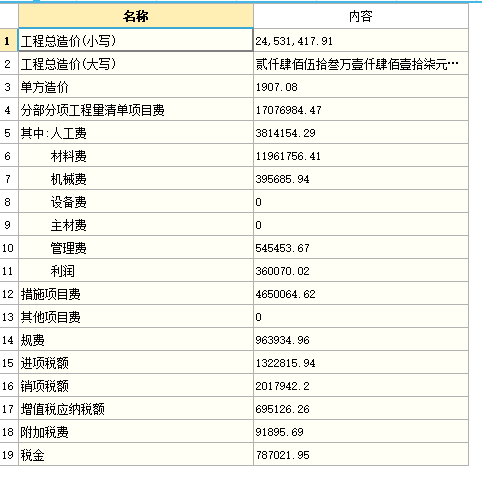
Task: Select the 销项税额 name cell
Action: click(136, 385)
